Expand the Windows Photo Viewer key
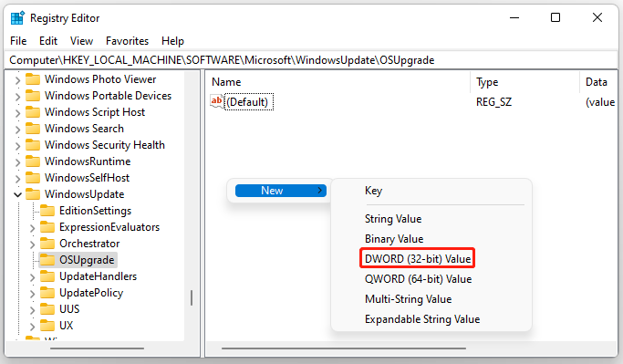Viewport: 623px width, 364px height. [17, 80]
